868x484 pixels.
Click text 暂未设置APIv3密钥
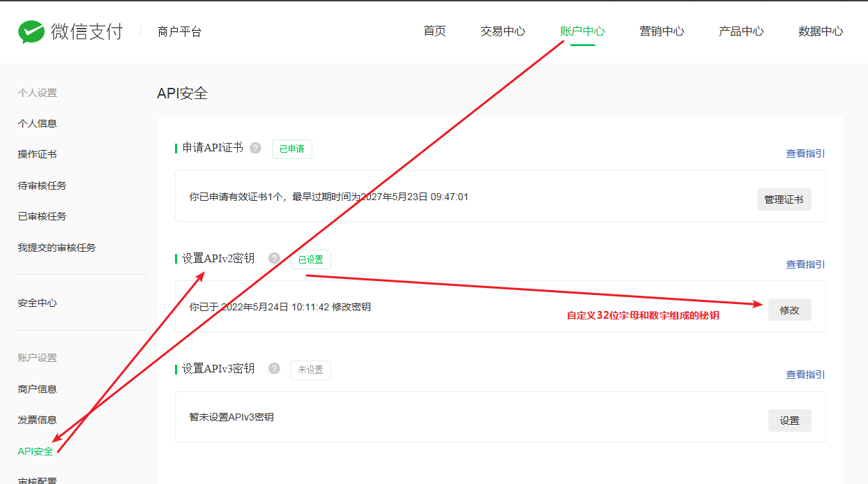231,417
